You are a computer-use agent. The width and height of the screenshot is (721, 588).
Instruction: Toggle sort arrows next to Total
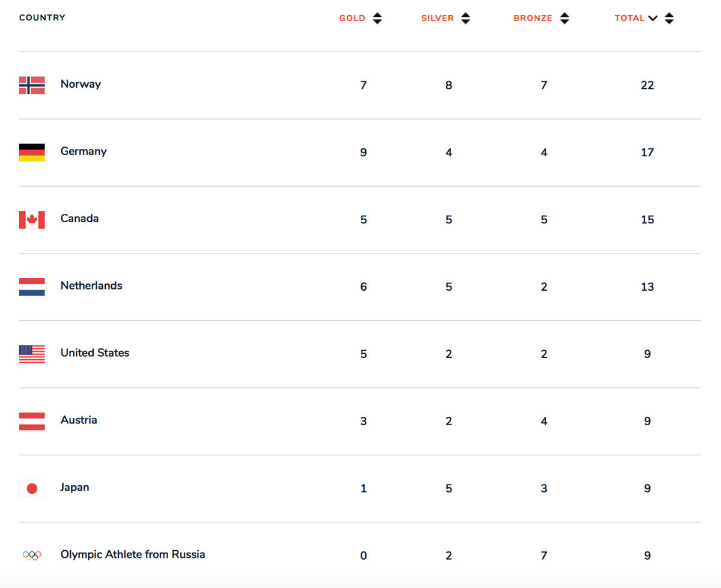(x=669, y=19)
